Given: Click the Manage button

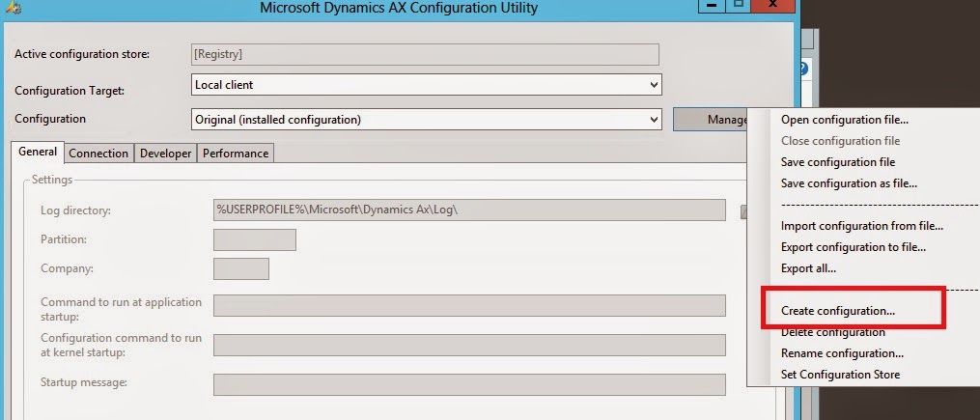Looking at the screenshot, I should click(710, 119).
